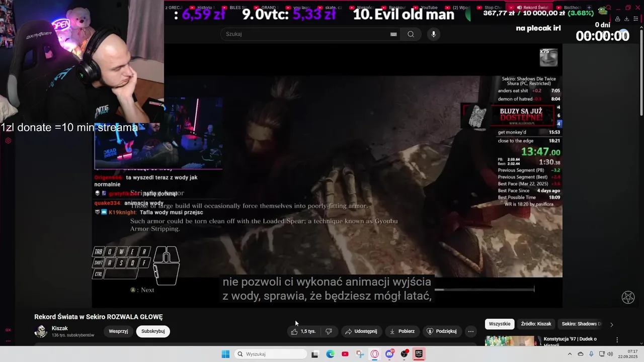Click the Wyszukaj taskbar search box
This screenshot has height=362, width=644.
pos(271,354)
